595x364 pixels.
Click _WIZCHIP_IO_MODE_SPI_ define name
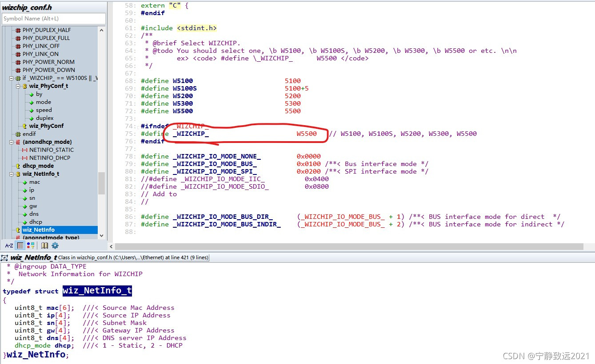tap(215, 171)
